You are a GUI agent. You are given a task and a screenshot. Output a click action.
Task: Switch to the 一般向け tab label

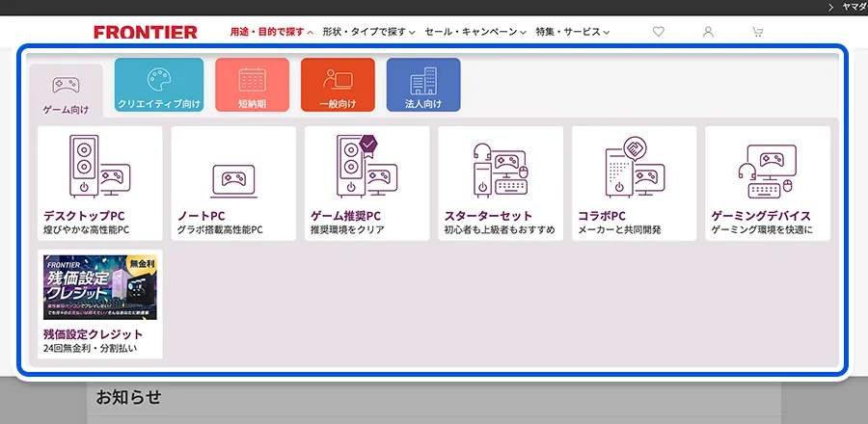(x=338, y=103)
